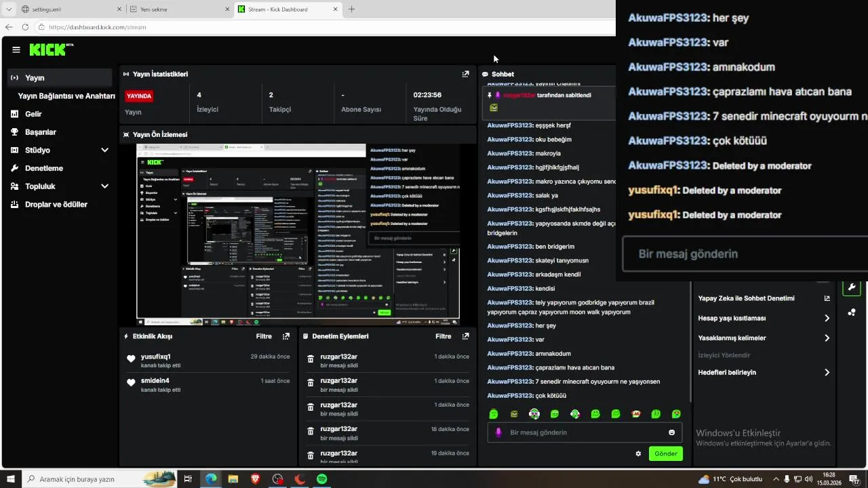Pop out the Yayın İstatistikleri panel
The image size is (868, 488).
[x=465, y=74]
